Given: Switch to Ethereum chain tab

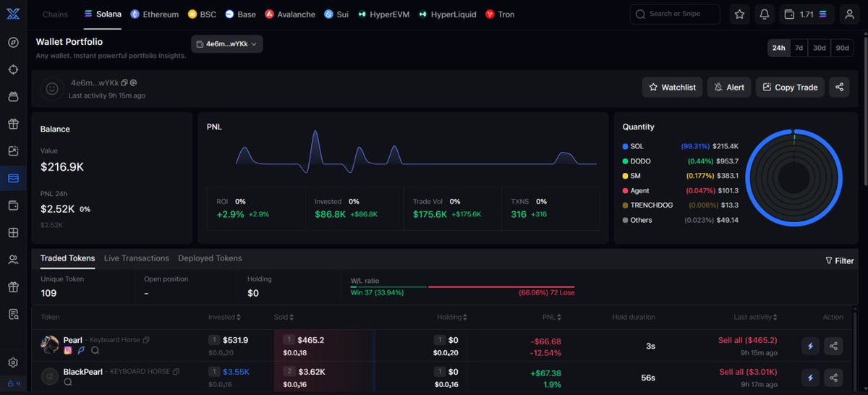Looking at the screenshot, I should click(154, 14).
